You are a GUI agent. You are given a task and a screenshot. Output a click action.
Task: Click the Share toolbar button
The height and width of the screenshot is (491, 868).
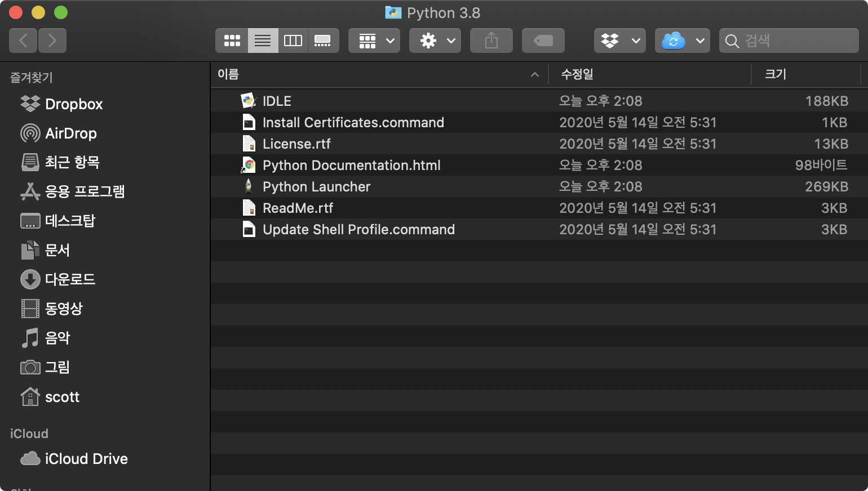tap(491, 41)
